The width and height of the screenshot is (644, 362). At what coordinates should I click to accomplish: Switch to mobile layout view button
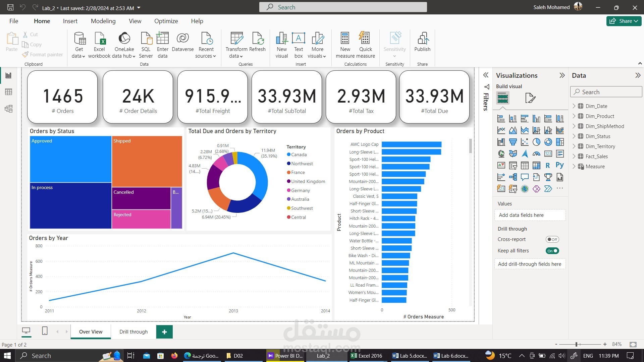tap(45, 331)
